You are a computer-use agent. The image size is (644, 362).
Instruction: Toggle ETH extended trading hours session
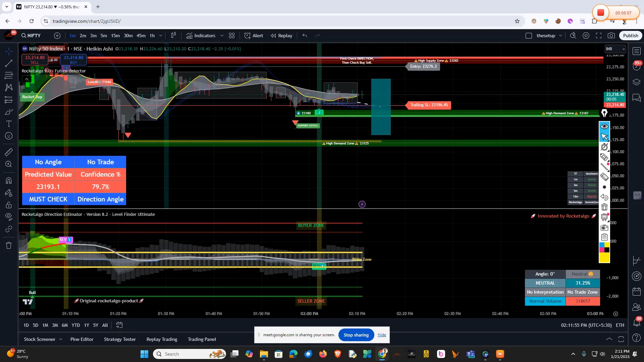click(x=620, y=325)
